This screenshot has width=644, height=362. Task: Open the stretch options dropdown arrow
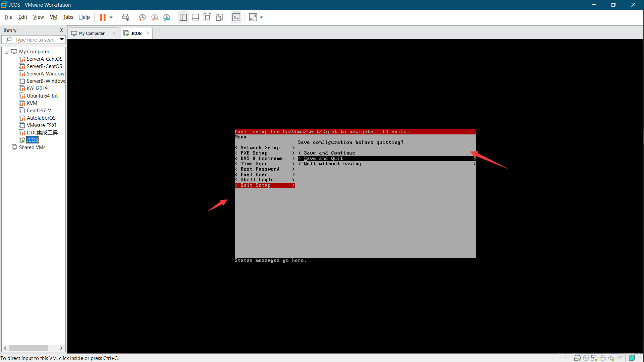(x=261, y=17)
